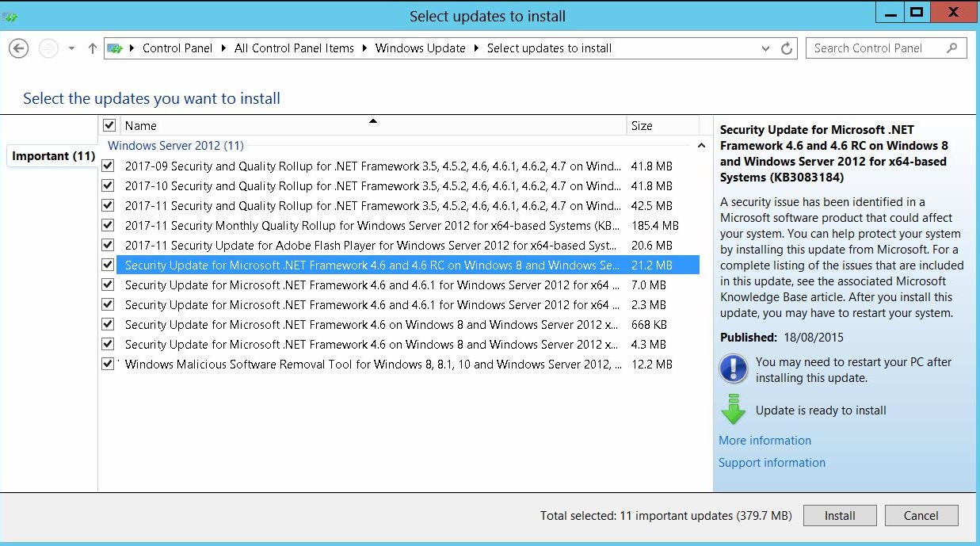Open the More information link
Screen dimensions: 980x546
765,441
